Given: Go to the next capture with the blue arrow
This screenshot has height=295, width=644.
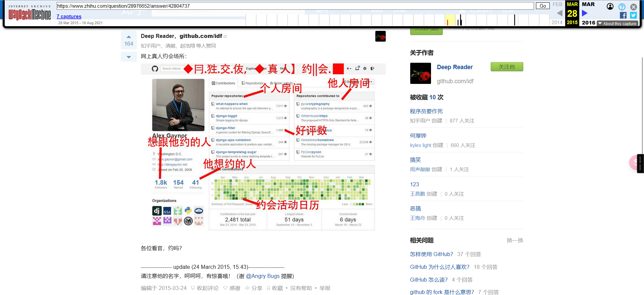Looking at the screenshot, I should [x=585, y=13].
